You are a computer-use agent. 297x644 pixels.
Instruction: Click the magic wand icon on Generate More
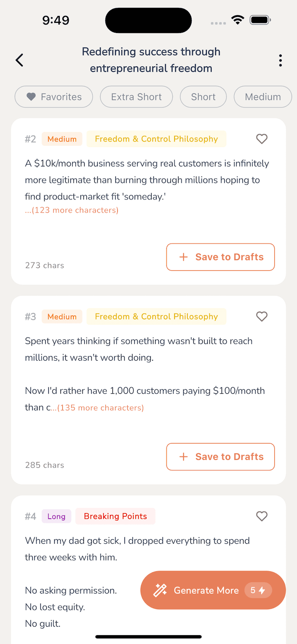pos(160,590)
